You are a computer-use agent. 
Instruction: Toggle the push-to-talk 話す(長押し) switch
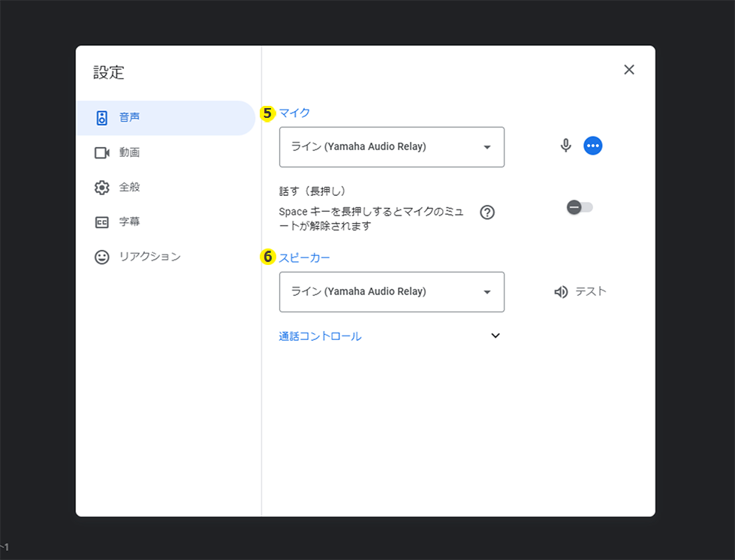[x=580, y=207]
